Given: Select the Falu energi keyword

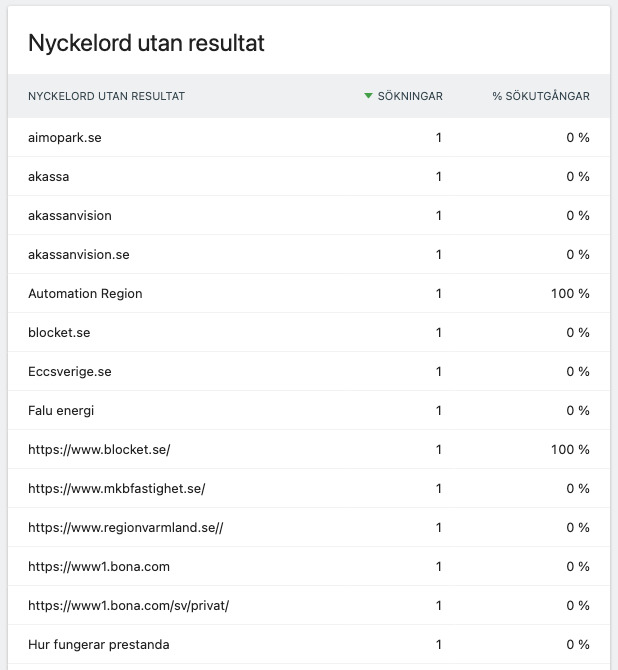Looking at the screenshot, I should (x=61, y=411).
